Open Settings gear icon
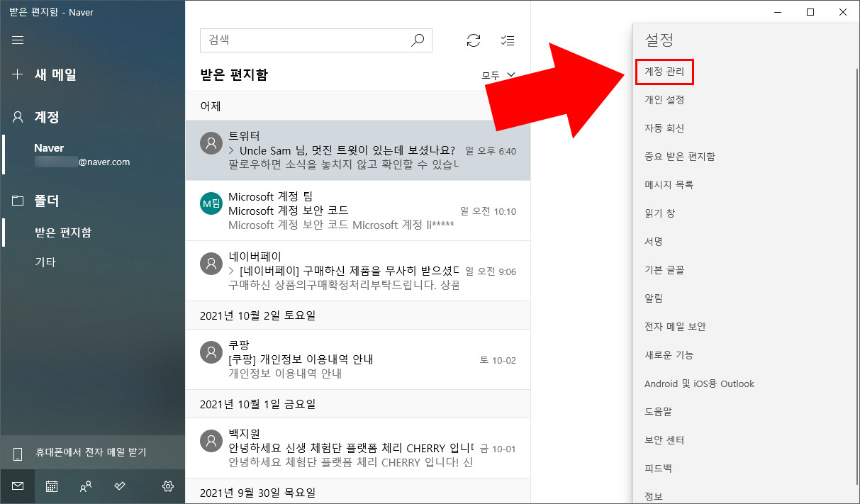Image resolution: width=860 pixels, height=504 pixels. [x=168, y=486]
